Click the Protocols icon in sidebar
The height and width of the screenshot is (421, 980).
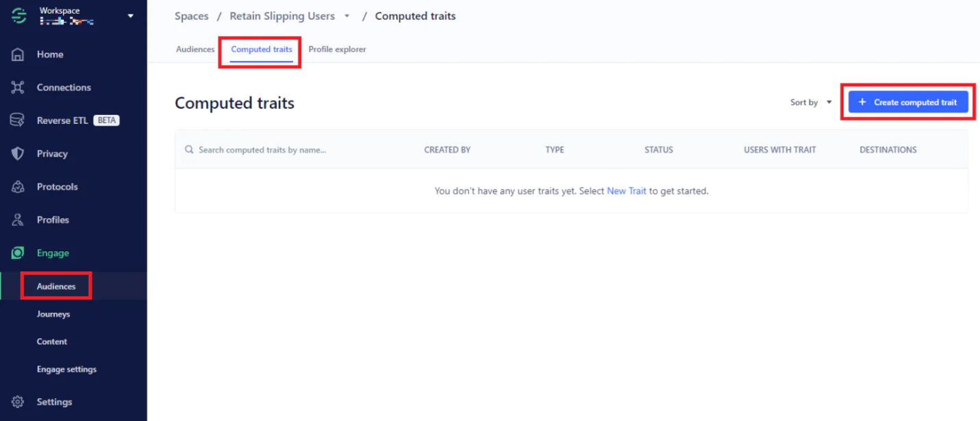click(18, 187)
